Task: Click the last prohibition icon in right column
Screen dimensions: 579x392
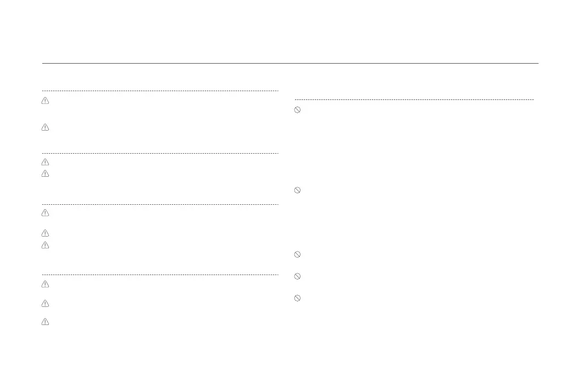Action: pyautogui.click(x=297, y=298)
